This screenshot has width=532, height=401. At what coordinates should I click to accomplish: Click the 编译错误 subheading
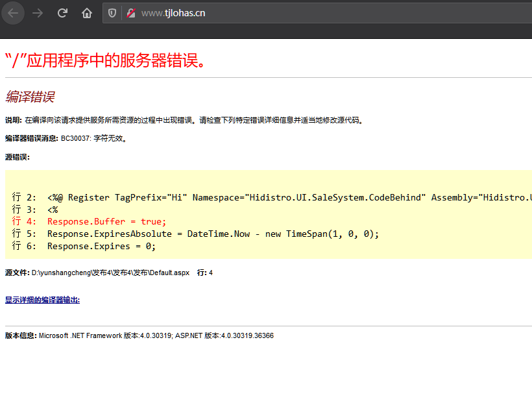[30, 97]
